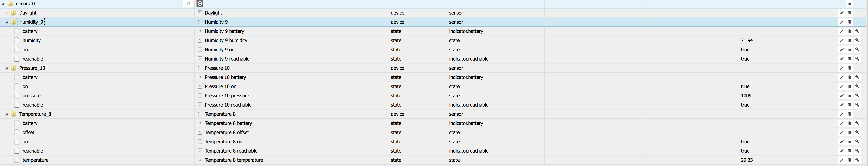Edit the Pressure 10 reachable state

842,105
